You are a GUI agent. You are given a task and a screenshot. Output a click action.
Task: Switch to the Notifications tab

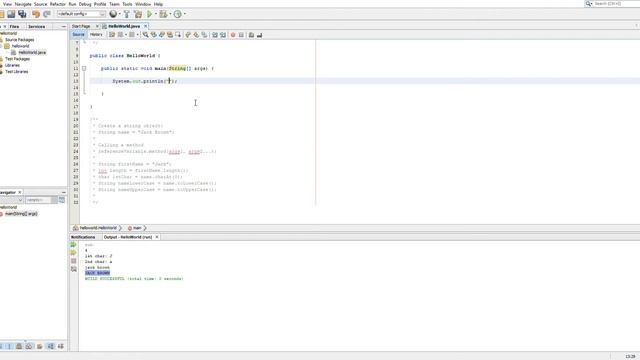[x=83, y=237]
